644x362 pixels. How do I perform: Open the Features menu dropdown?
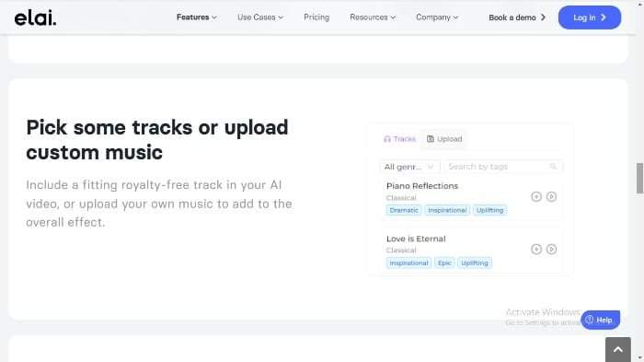click(196, 18)
